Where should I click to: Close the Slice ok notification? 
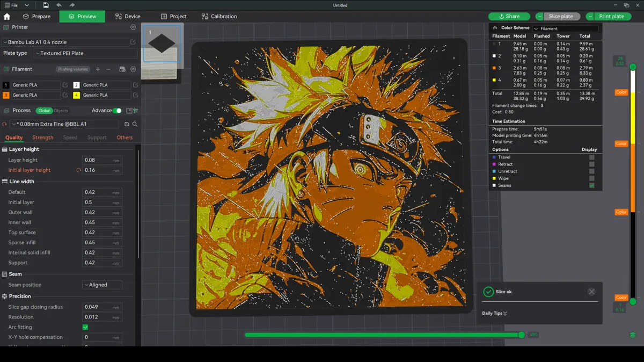[591, 292]
